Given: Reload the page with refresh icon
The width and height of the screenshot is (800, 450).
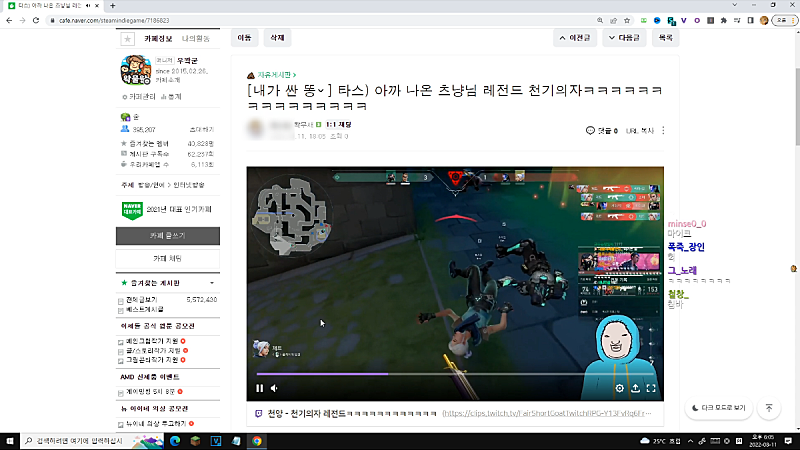Looking at the screenshot, I should [x=36, y=20].
